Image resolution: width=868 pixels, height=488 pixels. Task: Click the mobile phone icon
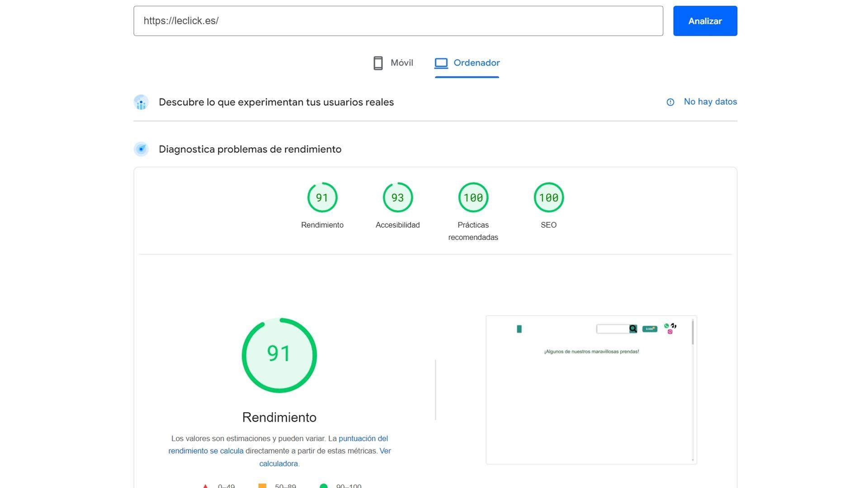pos(378,63)
